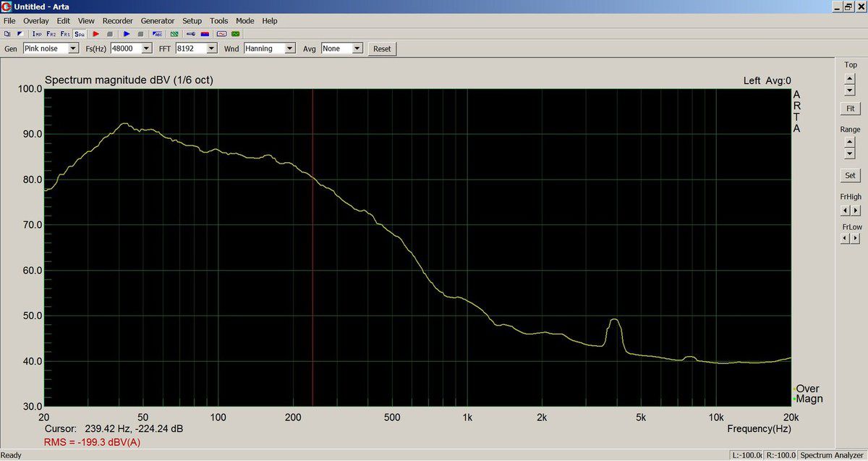Click the Left Avg:0 label
The width and height of the screenshot is (868, 461).
point(767,80)
